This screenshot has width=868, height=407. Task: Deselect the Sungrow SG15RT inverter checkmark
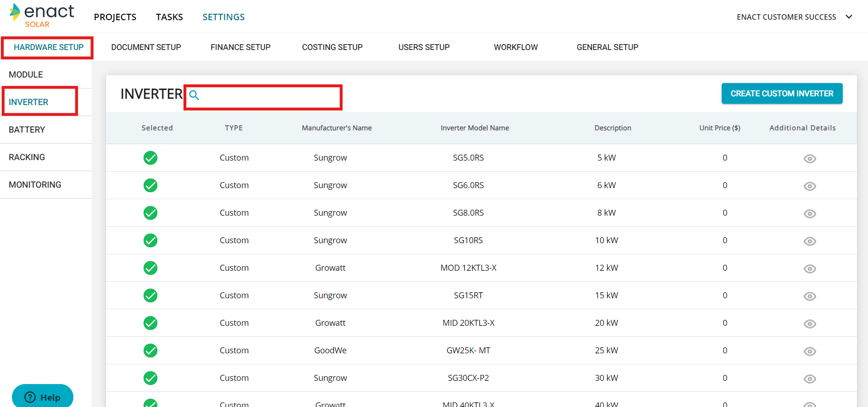point(150,295)
